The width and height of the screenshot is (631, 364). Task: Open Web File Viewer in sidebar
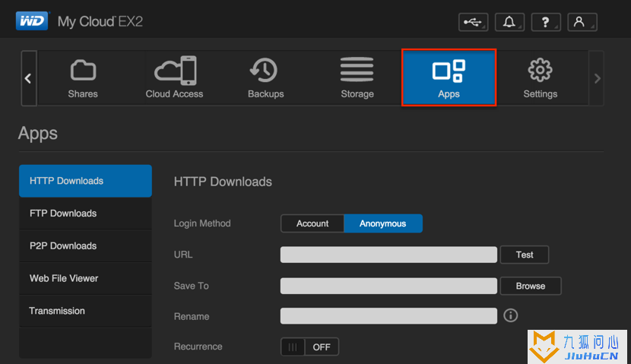pyautogui.click(x=85, y=278)
